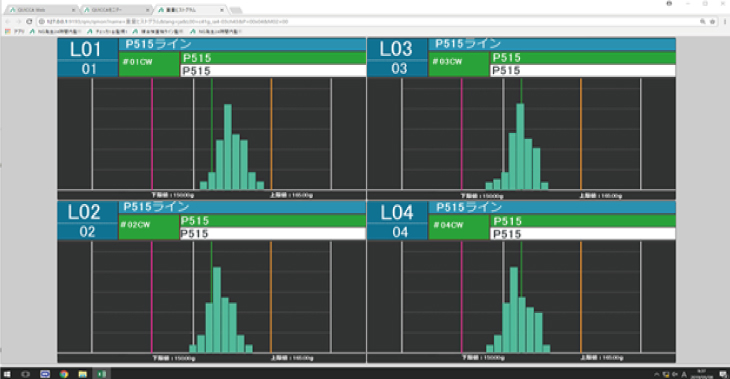730x379 pixels.
Task: Click the browser forward arrow
Action: pyautogui.click(x=18, y=21)
